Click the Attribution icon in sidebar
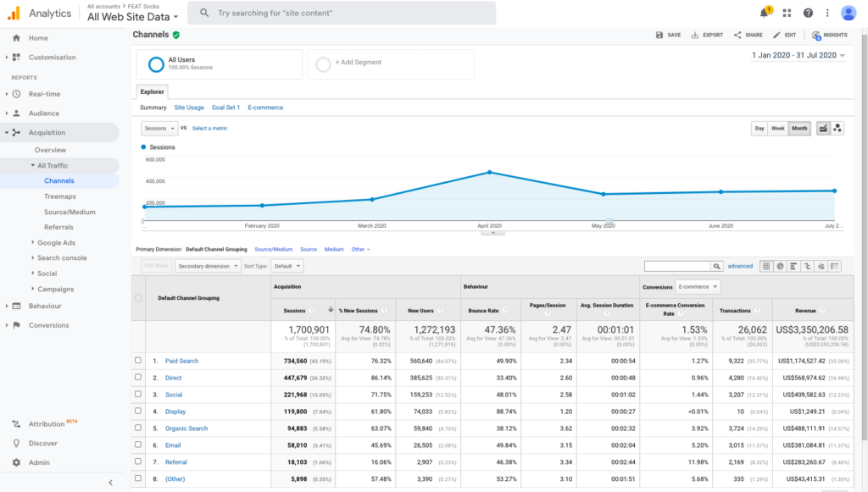 [17, 424]
